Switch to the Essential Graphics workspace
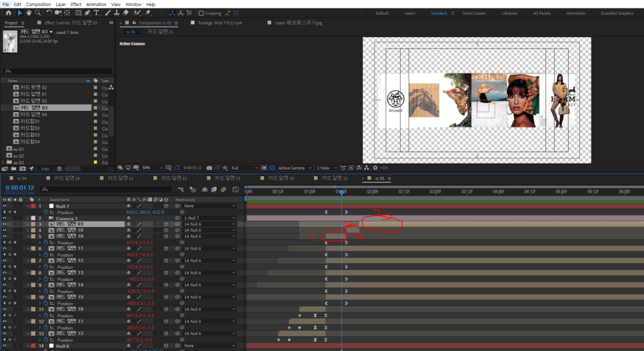The height and width of the screenshot is (351, 644). point(617,13)
